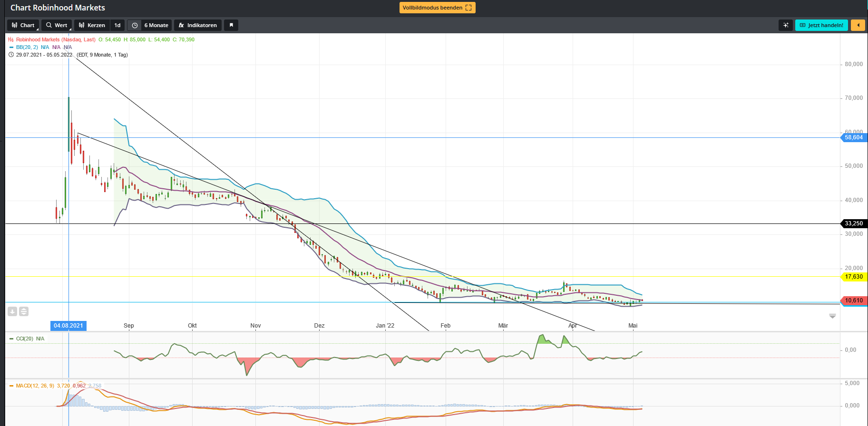The image size is (868, 426).
Task: Collapse sidebar with orange arrow button
Action: 858,25
